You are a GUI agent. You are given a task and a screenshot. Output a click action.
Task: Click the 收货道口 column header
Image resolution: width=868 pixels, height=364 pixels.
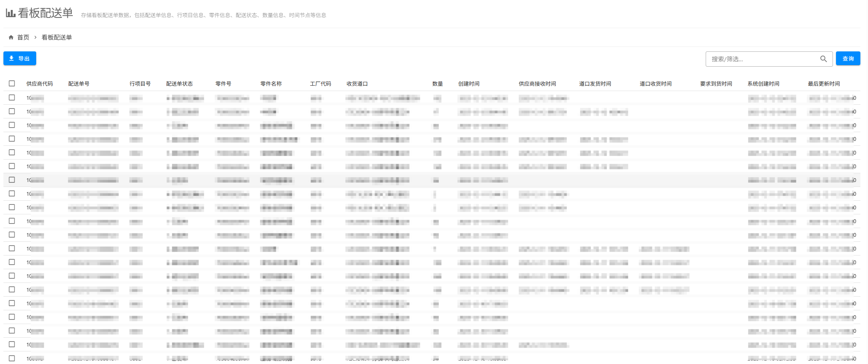(357, 84)
